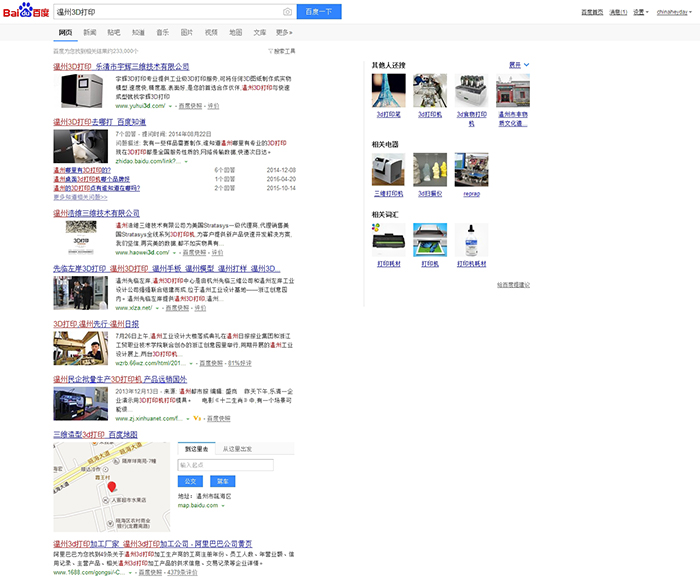
Task: Switch to the 地图 tab
Action: (x=236, y=32)
